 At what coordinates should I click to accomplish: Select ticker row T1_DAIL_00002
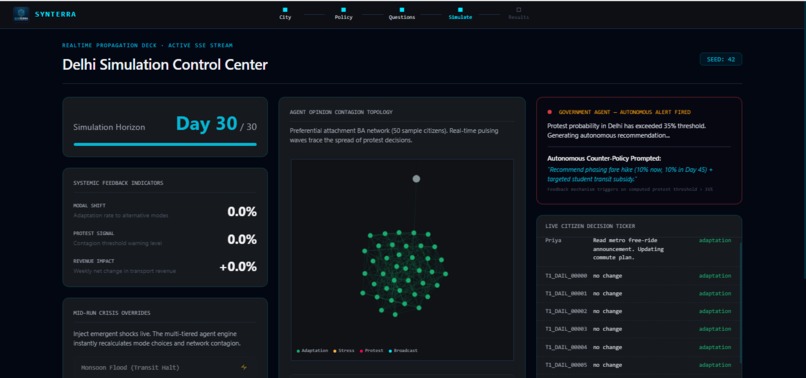coord(638,311)
